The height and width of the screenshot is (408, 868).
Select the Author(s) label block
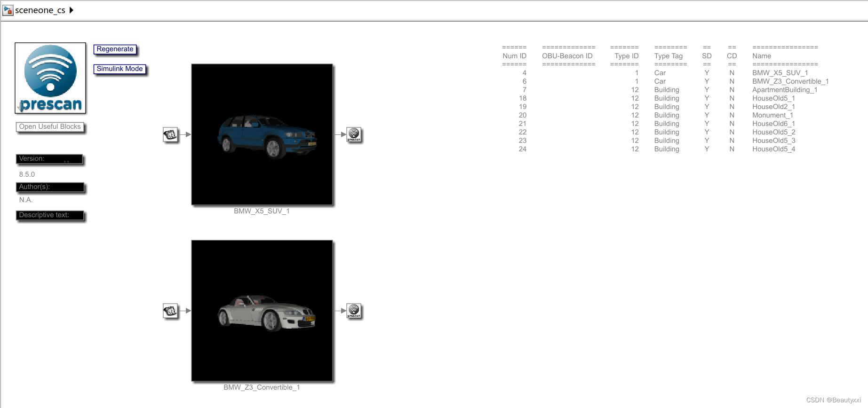coord(50,187)
